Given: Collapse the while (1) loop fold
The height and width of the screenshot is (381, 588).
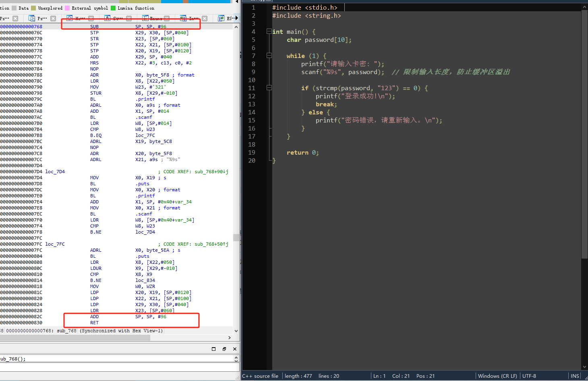Looking at the screenshot, I should tap(269, 56).
